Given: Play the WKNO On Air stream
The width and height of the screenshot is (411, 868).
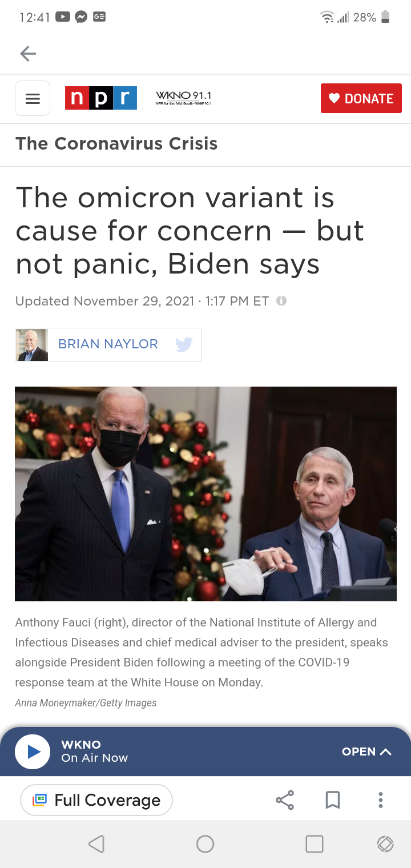Looking at the screenshot, I should (x=33, y=752).
